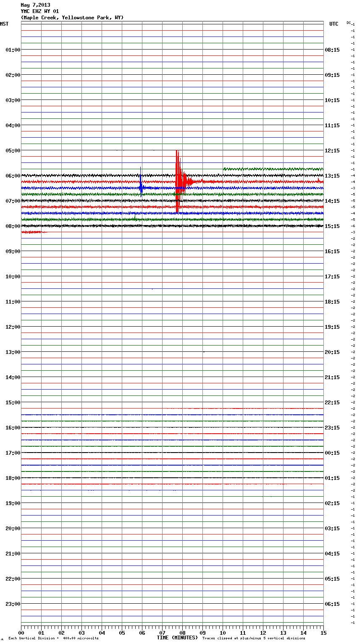Click the 03:00 MST time label
The height and width of the screenshot is (644, 357).
click(13, 100)
